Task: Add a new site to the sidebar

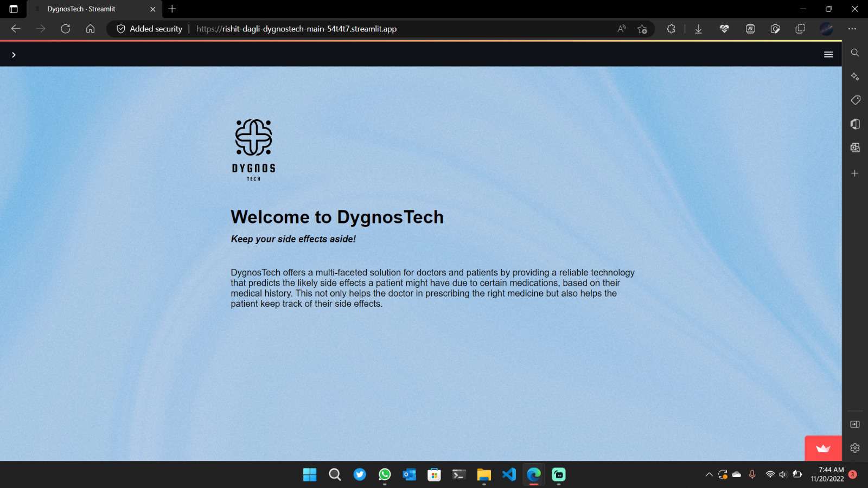Action: 854,173
